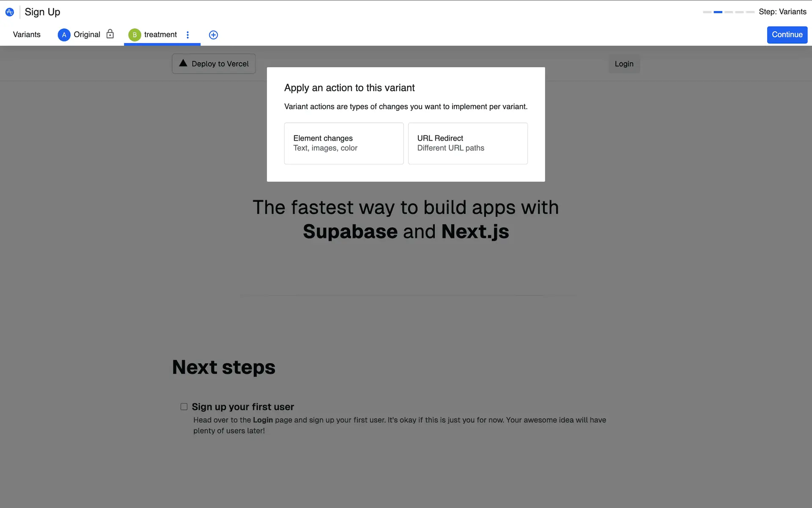Add a new variant with plus icon

[214, 35]
